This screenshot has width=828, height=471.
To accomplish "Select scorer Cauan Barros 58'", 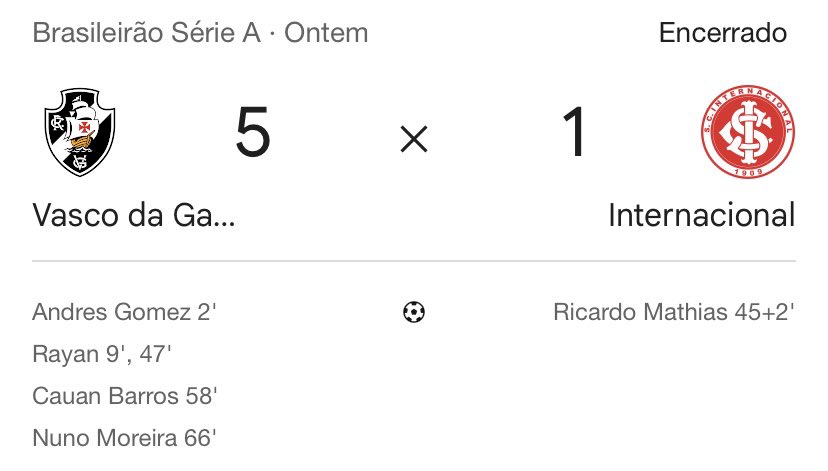I will point(125,396).
